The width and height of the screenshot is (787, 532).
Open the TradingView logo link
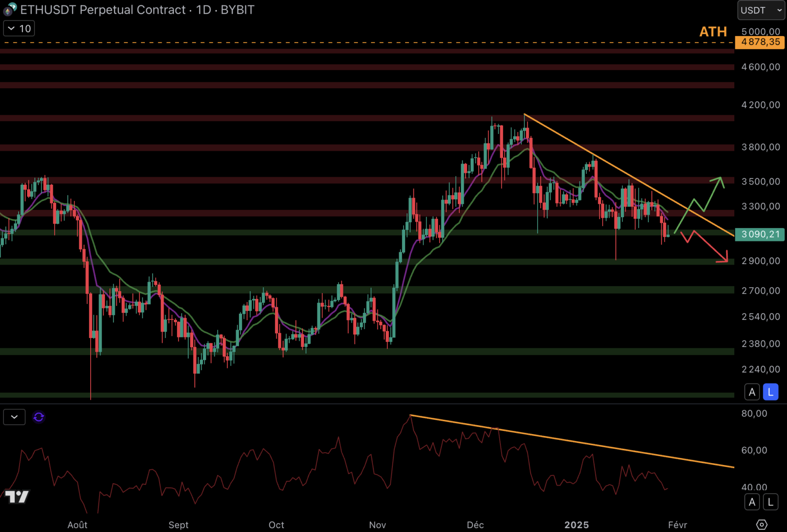pos(17,497)
